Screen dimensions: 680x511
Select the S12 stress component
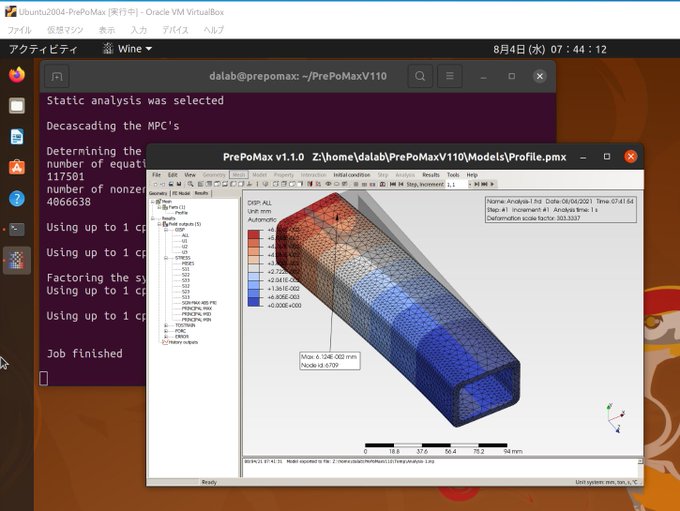pos(186,286)
